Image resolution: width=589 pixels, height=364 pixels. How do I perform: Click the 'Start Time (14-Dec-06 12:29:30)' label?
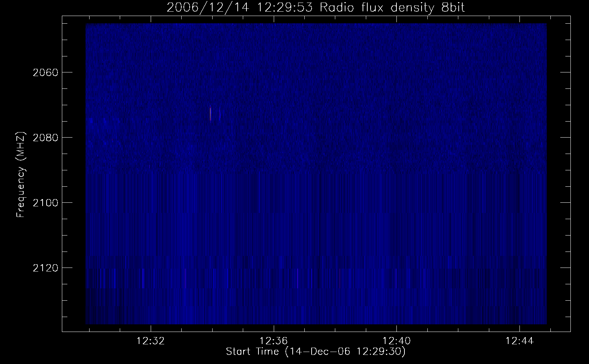316,352
